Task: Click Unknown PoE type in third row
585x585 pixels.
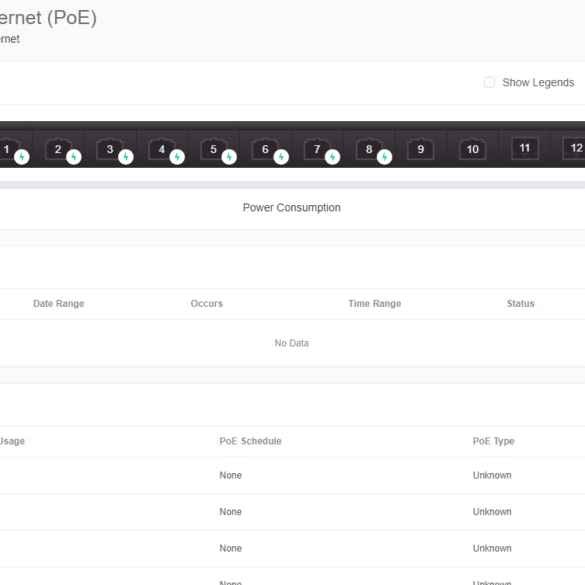Action: point(492,548)
